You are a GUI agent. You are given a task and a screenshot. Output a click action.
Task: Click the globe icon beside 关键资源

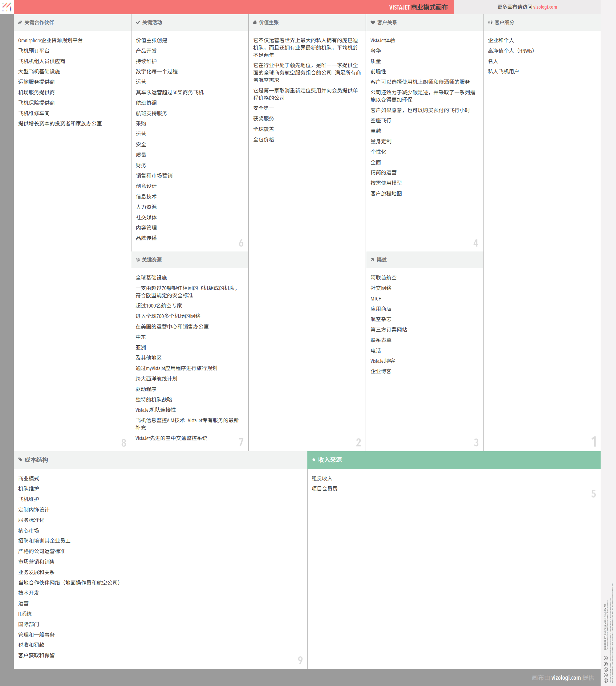pyautogui.click(x=138, y=260)
